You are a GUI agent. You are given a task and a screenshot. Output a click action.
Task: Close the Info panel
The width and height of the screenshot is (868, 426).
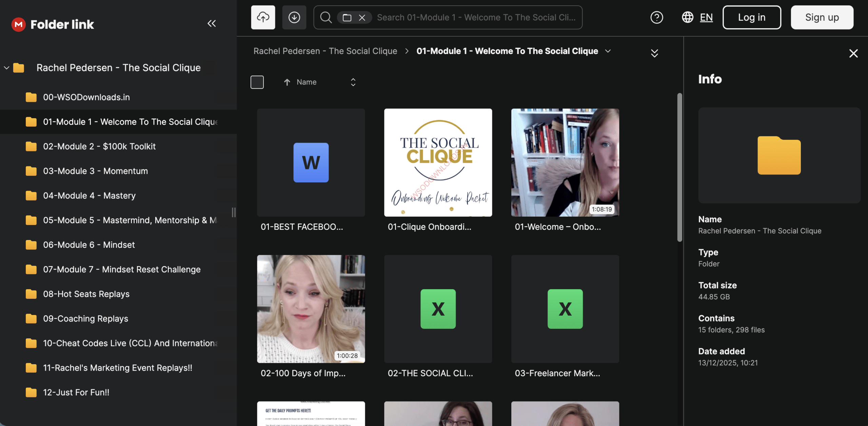click(853, 53)
